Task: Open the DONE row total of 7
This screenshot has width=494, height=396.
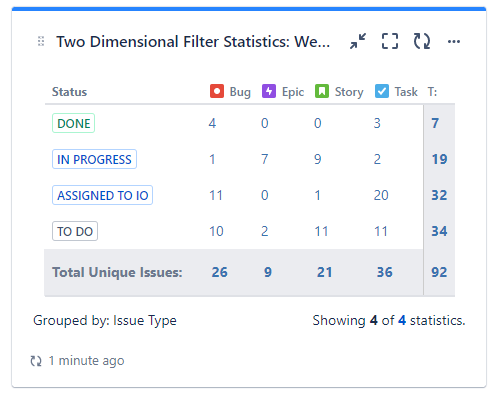Action: coord(435,123)
